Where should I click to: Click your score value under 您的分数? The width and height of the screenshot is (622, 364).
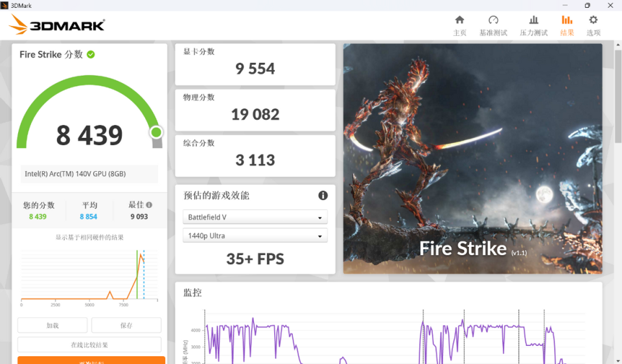point(38,216)
